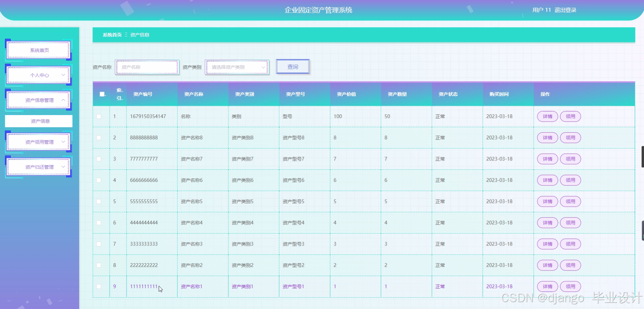
Task: Expand the 个人中心 sidebar menu
Action: click(x=39, y=75)
